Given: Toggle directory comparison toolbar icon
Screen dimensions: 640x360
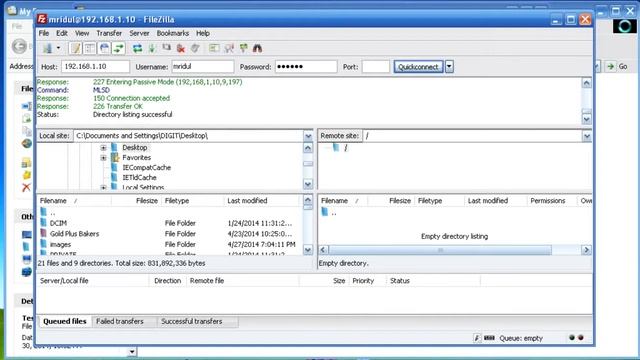Looking at the screenshot, I should pyautogui.click(x=229, y=48).
